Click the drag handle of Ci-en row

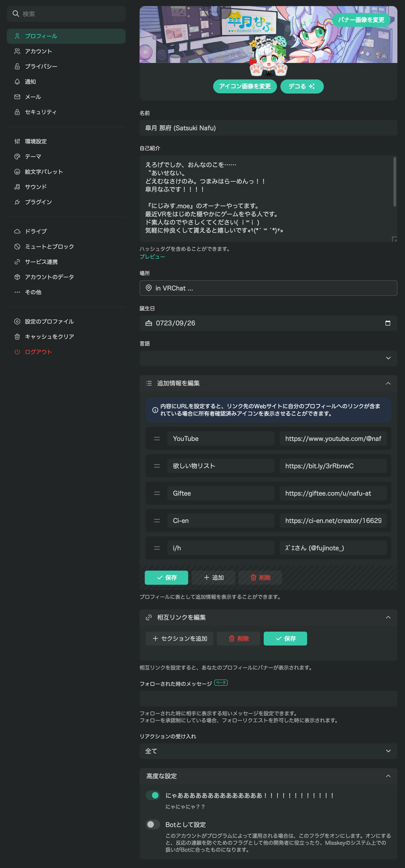[157, 520]
